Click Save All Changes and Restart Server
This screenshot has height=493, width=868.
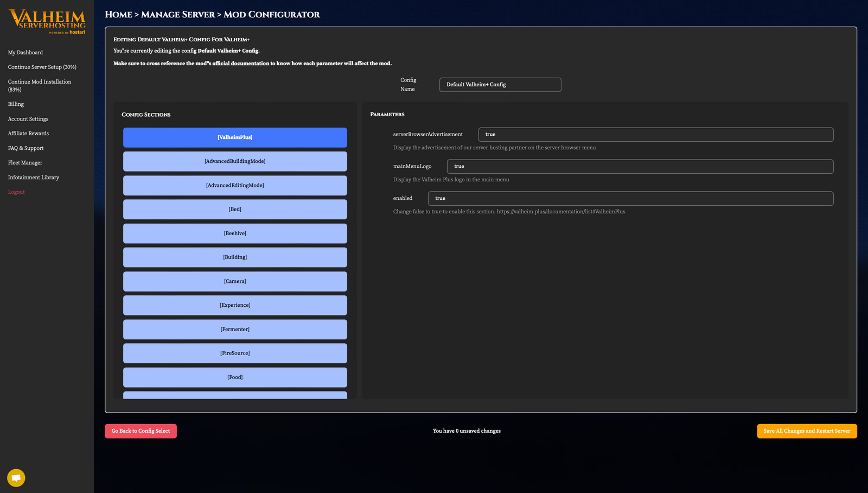pyautogui.click(x=807, y=431)
